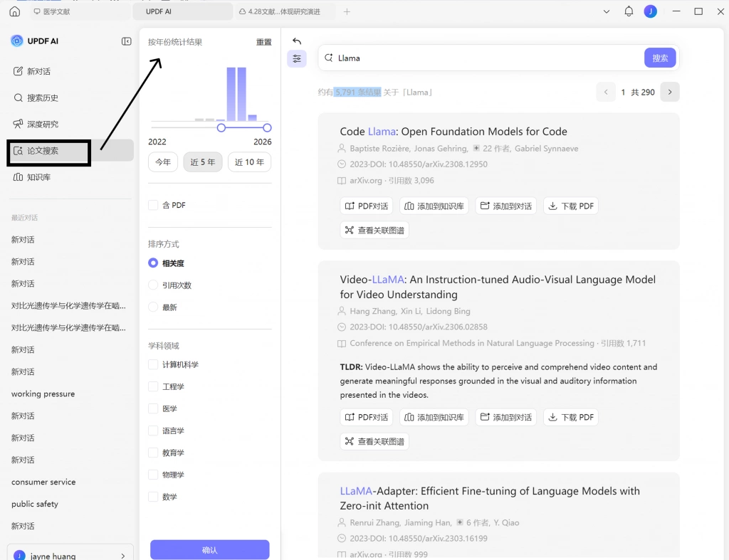This screenshot has height=560, width=729.
Task: Collapse the sidebar with panel icon
Action: pos(126,41)
